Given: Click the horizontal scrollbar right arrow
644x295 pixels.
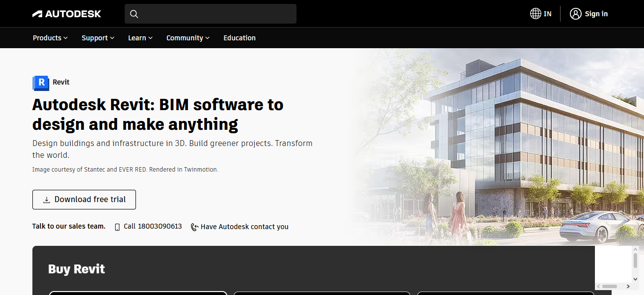Looking at the screenshot, I should point(628,286).
